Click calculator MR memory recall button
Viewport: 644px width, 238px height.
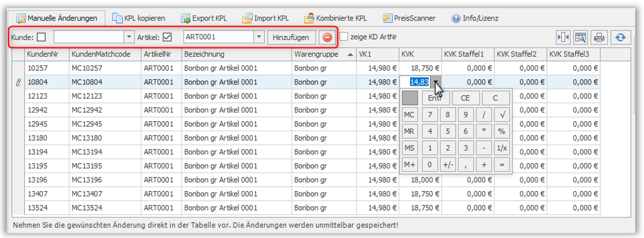[409, 132]
